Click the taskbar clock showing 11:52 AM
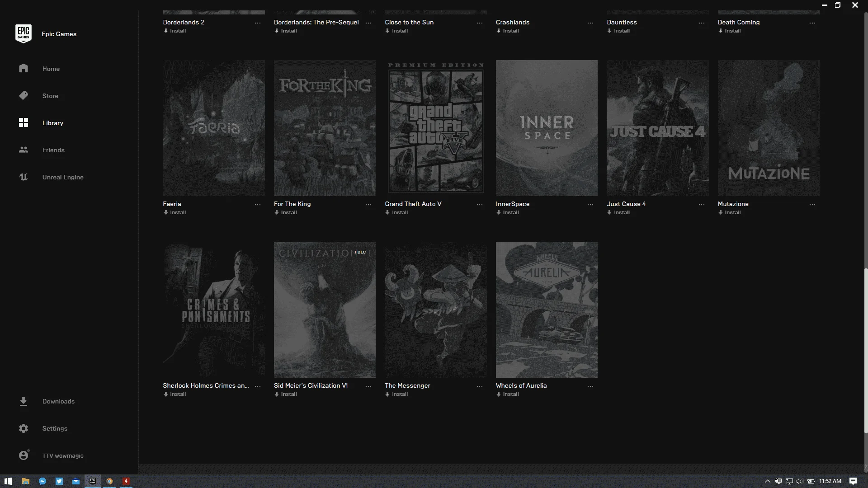This screenshot has width=868, height=488. [x=830, y=481]
